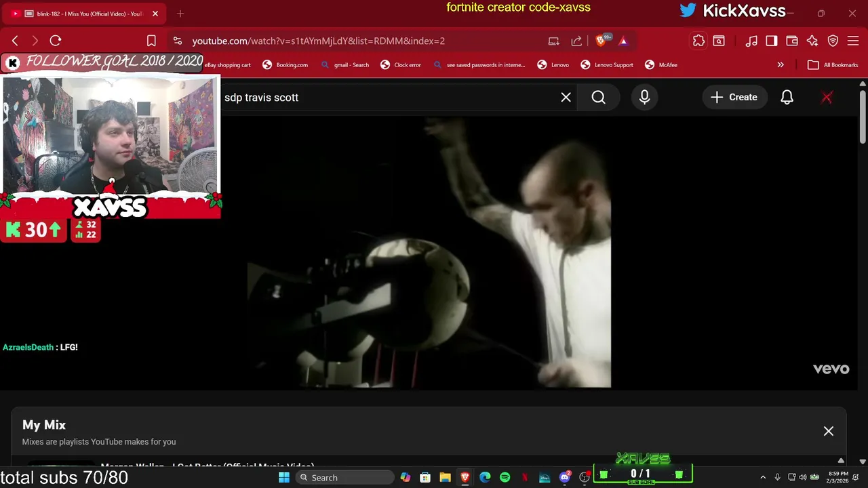Screen dimensions: 868x488
Task: Run the YouTube search with magnifier button
Action: click(x=598, y=97)
